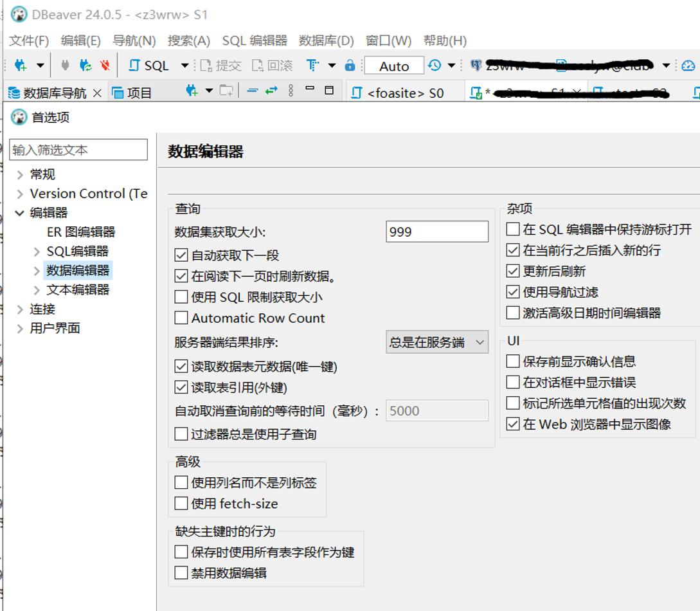The image size is (700, 611).
Task: Open the 编辑(E) menu
Action: [x=81, y=41]
